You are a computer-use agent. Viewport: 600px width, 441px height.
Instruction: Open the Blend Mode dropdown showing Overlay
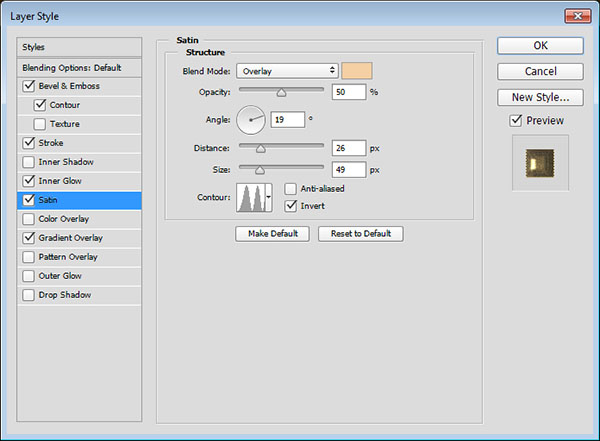[x=287, y=71]
